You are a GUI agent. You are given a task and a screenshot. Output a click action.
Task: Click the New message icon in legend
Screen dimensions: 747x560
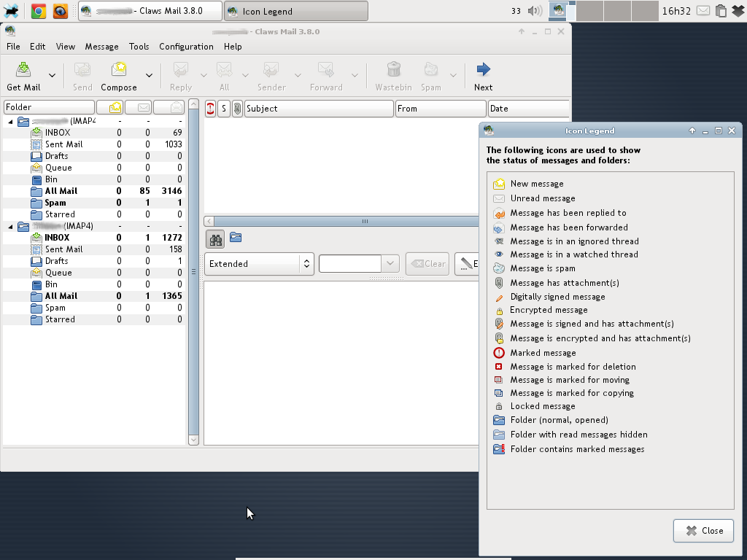[x=499, y=184]
